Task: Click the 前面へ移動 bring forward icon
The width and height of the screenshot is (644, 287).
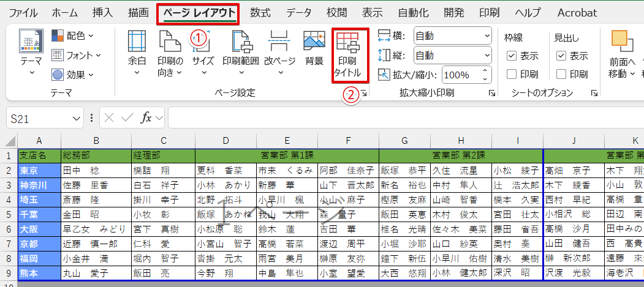Action: 622,41
